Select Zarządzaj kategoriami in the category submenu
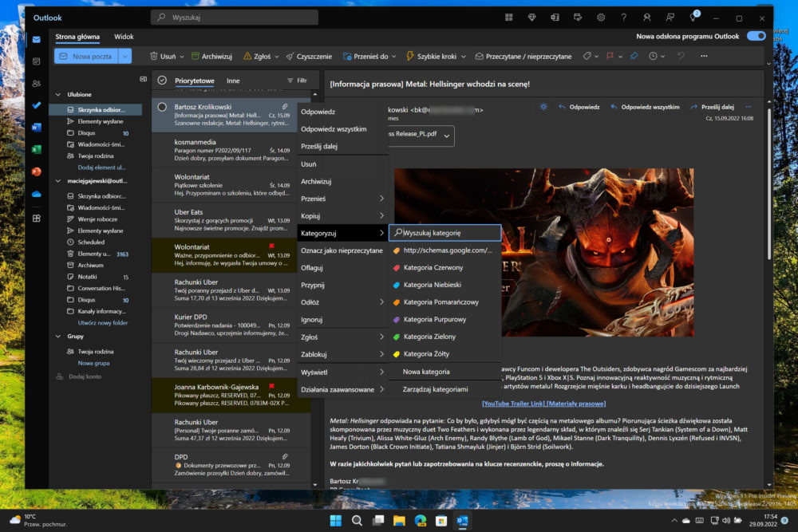798x532 pixels. [445, 389]
